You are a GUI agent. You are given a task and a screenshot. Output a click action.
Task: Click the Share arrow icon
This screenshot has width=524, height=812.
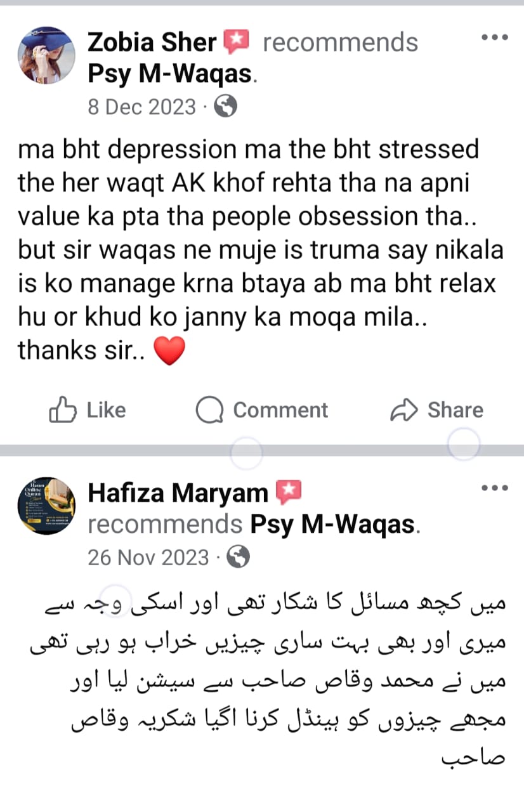403,410
